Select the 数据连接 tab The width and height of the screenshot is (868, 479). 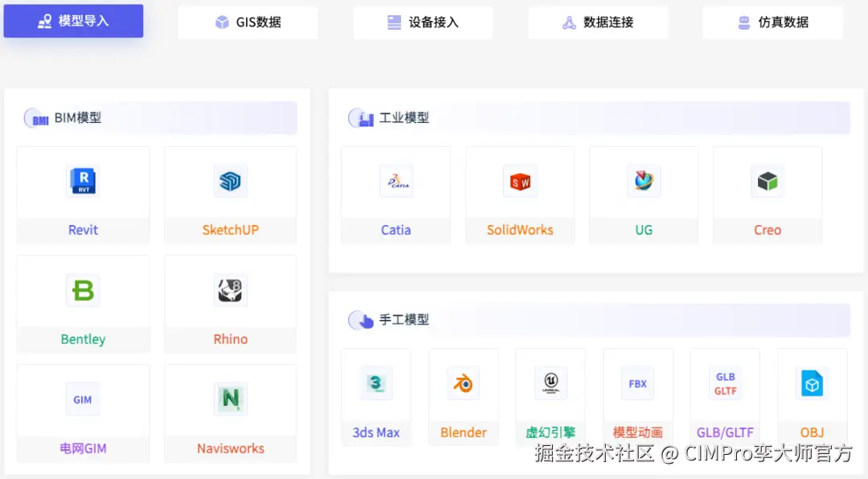tap(598, 22)
